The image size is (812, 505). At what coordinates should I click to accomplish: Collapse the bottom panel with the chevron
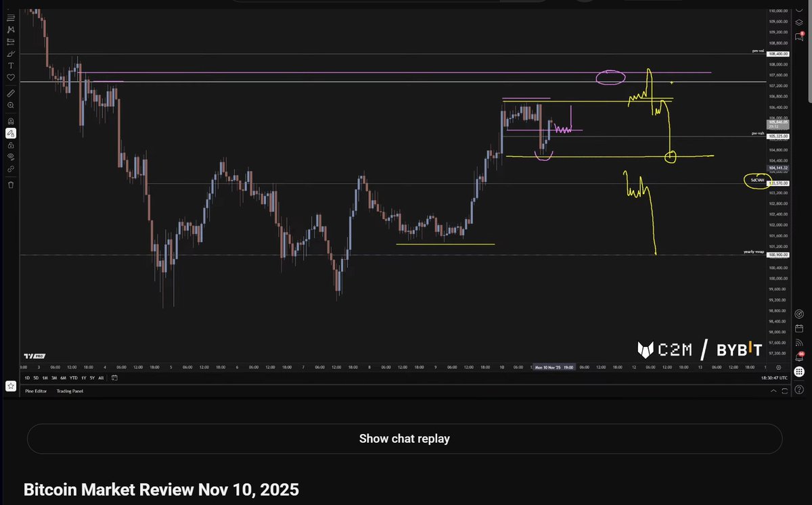tap(773, 391)
